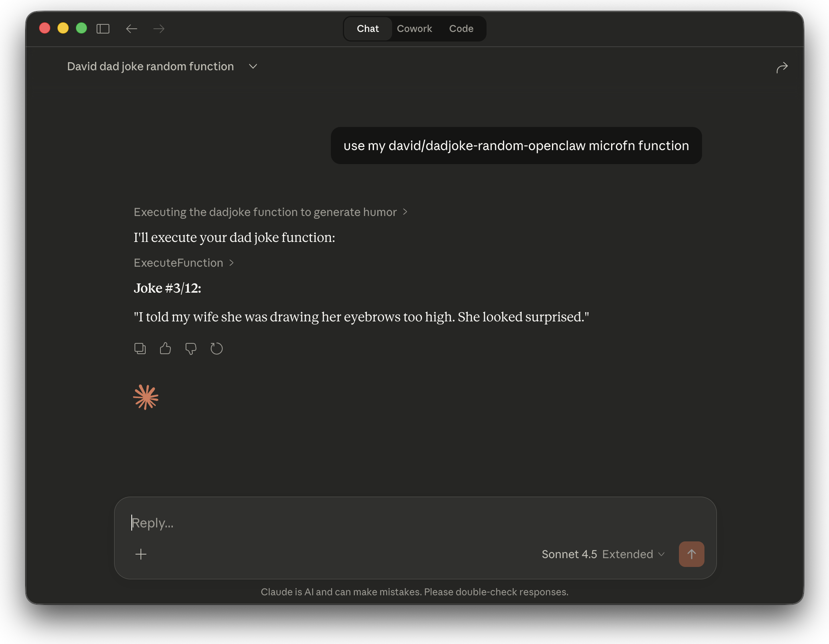Go forward with the right arrow
Screen dimensions: 829x644
(159, 29)
